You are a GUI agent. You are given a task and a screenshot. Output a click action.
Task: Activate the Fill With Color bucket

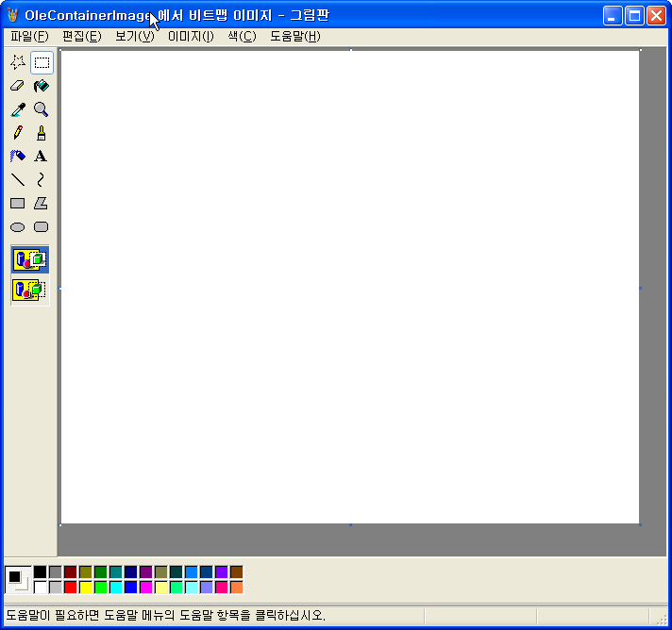coord(42,86)
